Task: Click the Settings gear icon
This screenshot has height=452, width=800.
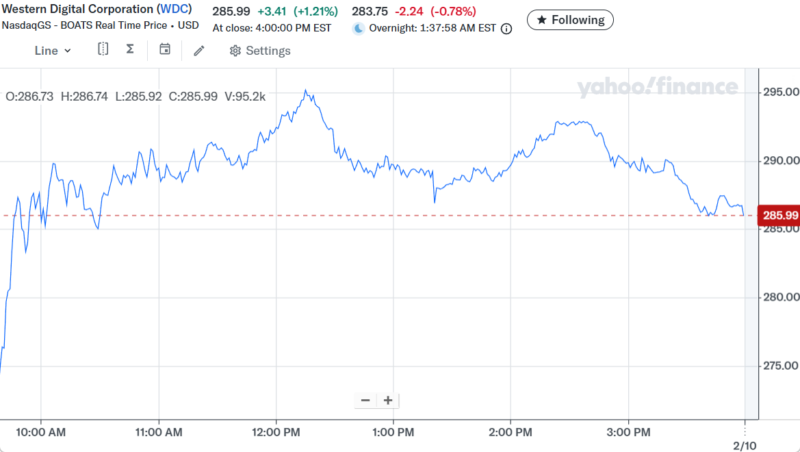Action: (235, 50)
